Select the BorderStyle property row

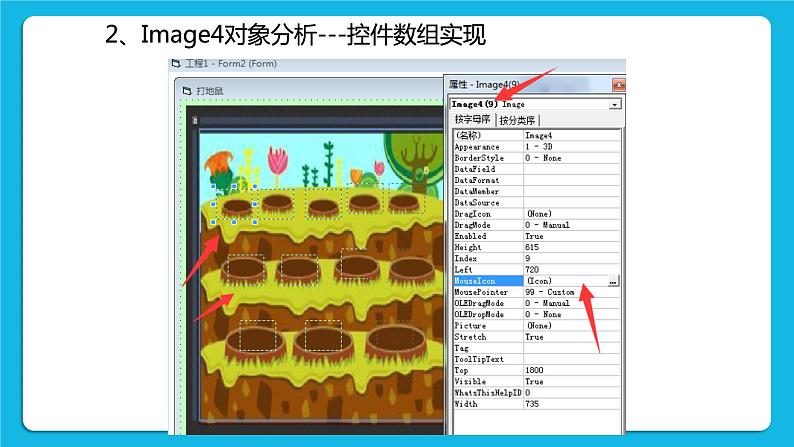[537, 158]
